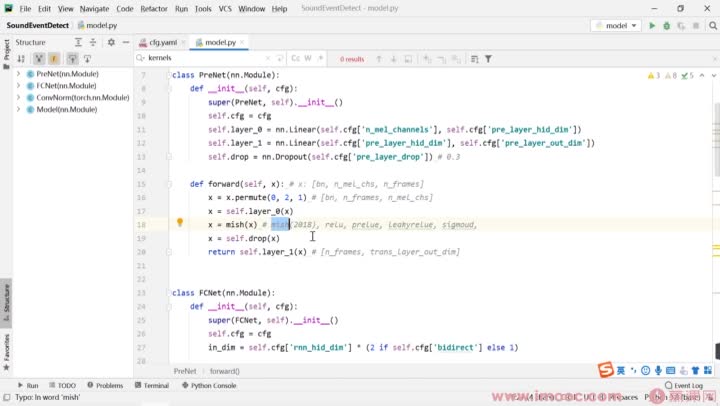Click inspection warnings count widget

pos(670,75)
